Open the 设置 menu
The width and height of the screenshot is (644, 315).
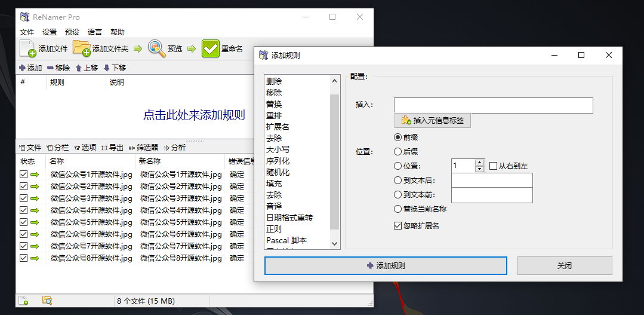tap(50, 32)
